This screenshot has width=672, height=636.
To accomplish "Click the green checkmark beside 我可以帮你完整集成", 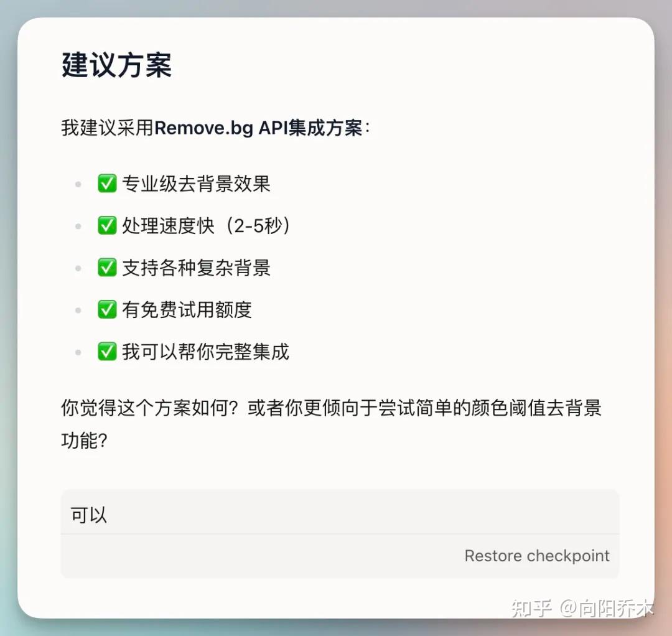I will pyautogui.click(x=107, y=352).
